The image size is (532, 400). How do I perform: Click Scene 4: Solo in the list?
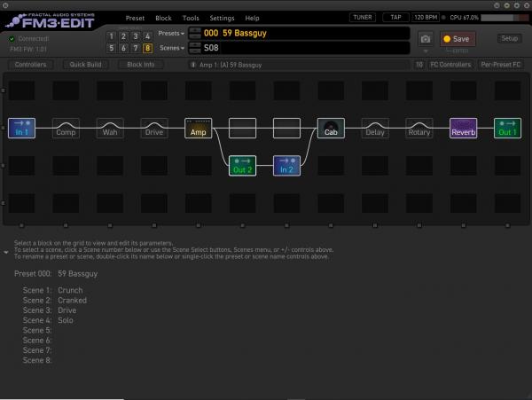(48, 320)
